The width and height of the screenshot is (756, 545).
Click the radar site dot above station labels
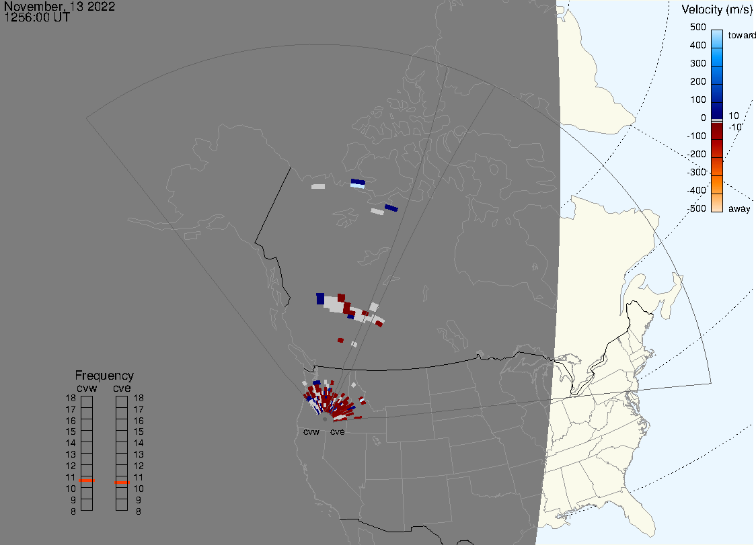click(325, 419)
